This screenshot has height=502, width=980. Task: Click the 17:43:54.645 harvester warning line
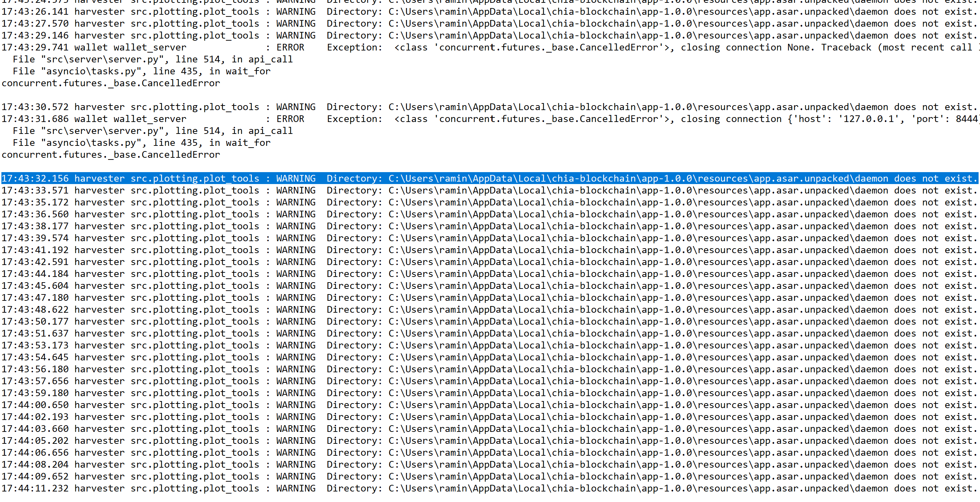tap(489, 357)
